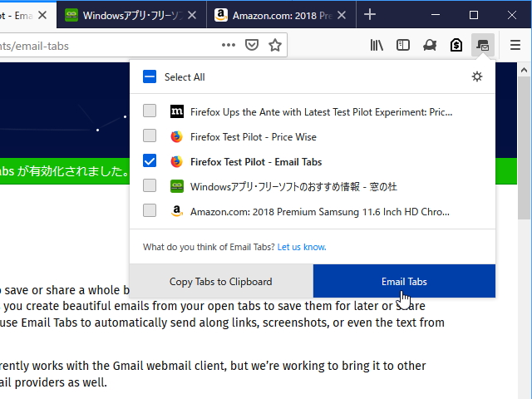
Task: Open the Price Wise toolbar icon
Action: 456,45
